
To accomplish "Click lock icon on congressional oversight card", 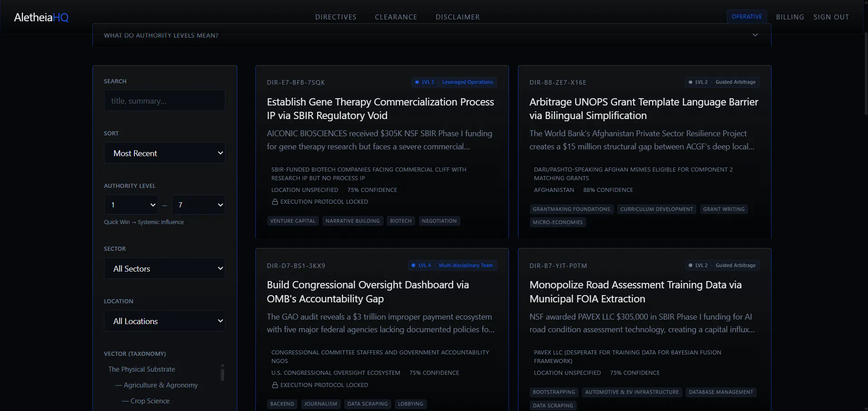I will click(275, 385).
